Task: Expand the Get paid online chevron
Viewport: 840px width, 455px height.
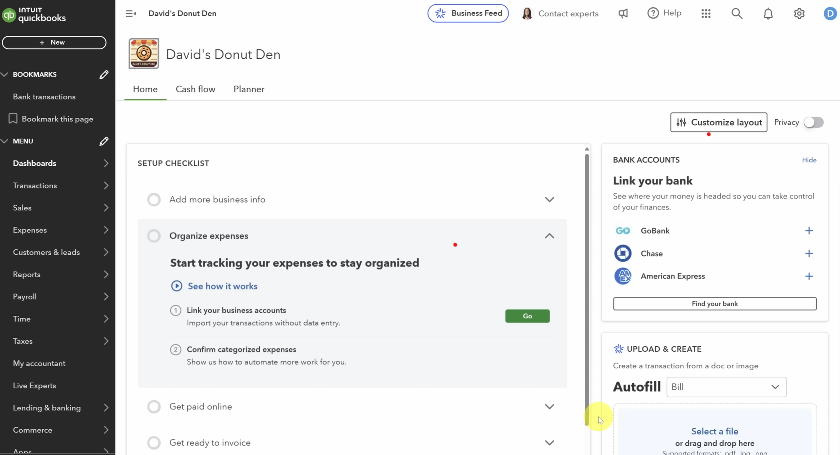Action: click(549, 406)
